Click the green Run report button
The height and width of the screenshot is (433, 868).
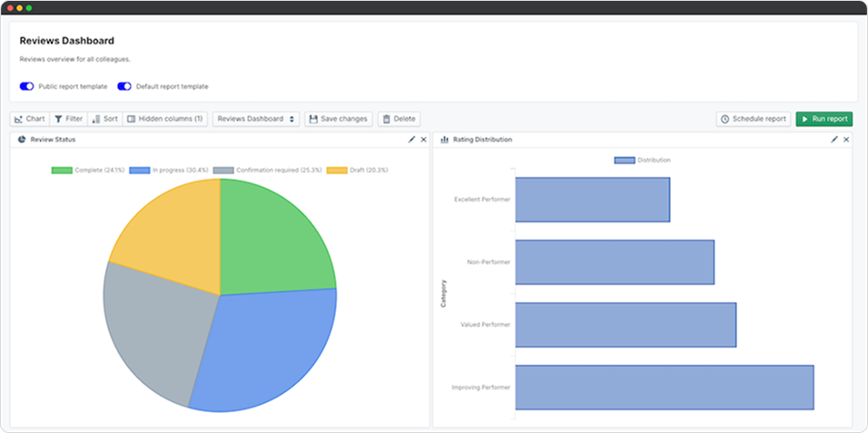[x=824, y=119]
